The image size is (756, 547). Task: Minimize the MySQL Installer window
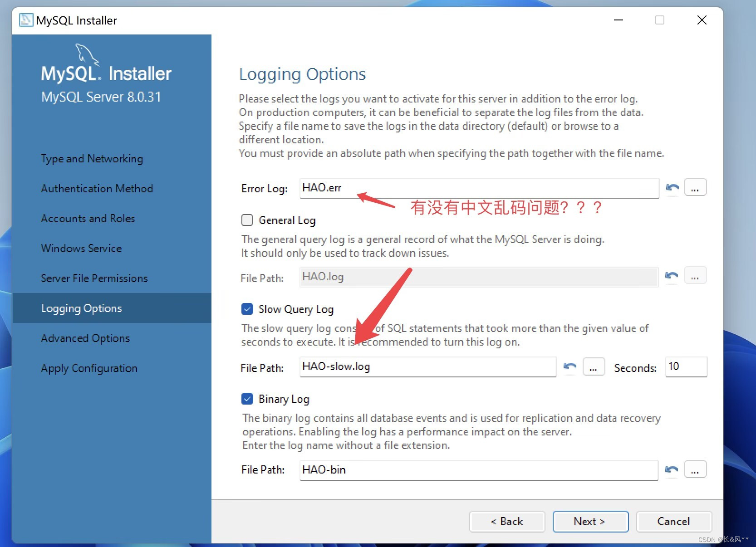619,20
